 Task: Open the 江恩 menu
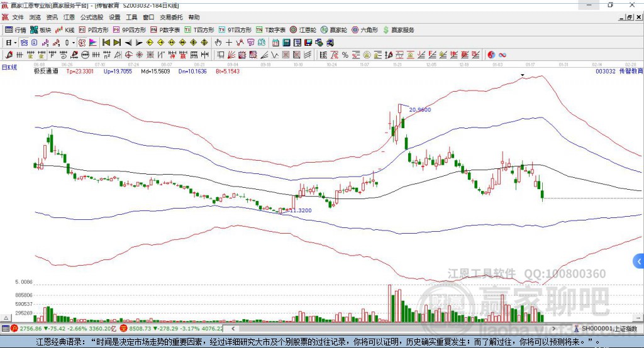[x=69, y=17]
